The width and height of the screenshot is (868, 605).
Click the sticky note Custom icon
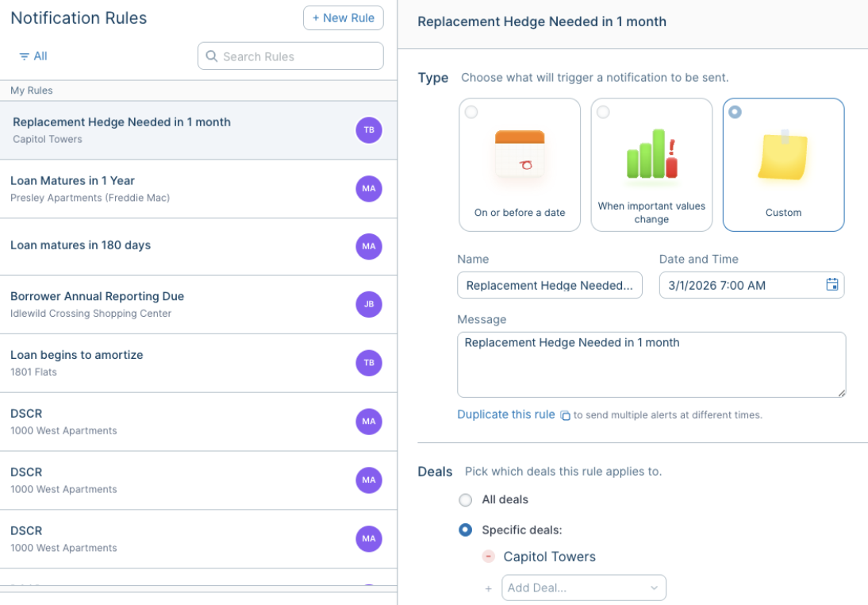click(x=782, y=156)
